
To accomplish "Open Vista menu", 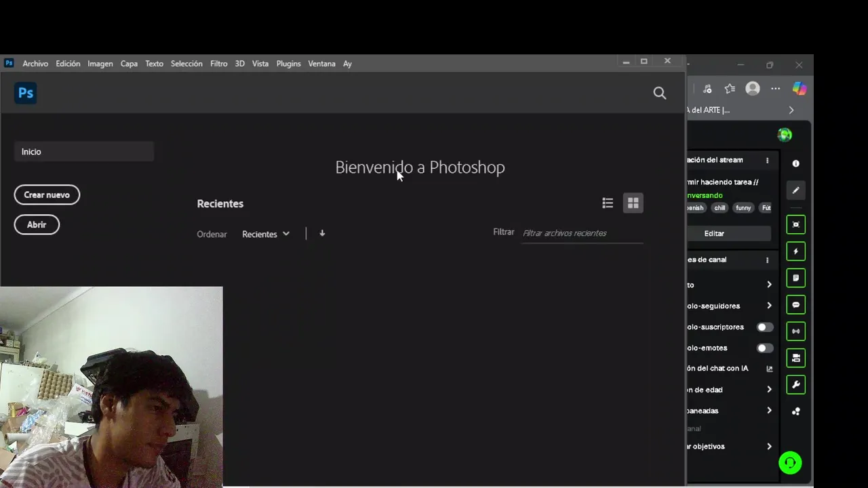I will coord(260,64).
